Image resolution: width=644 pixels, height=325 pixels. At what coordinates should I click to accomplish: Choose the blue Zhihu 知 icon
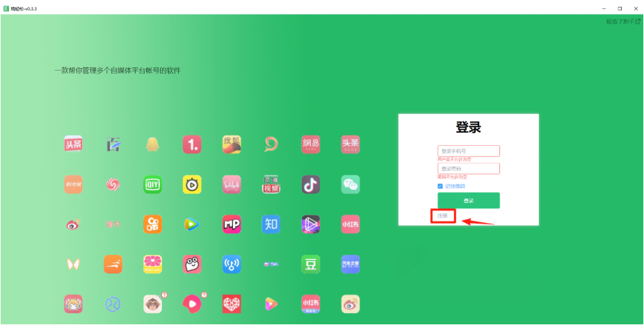point(271,224)
